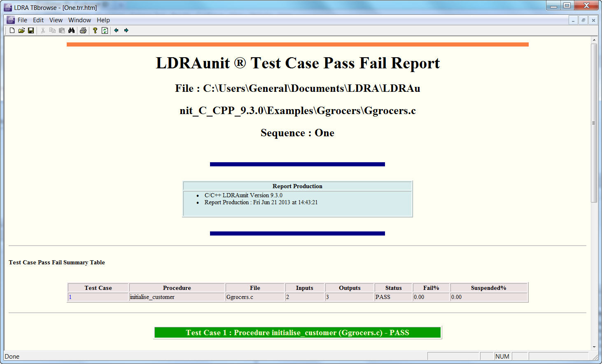Open the Edit menu

coord(38,20)
